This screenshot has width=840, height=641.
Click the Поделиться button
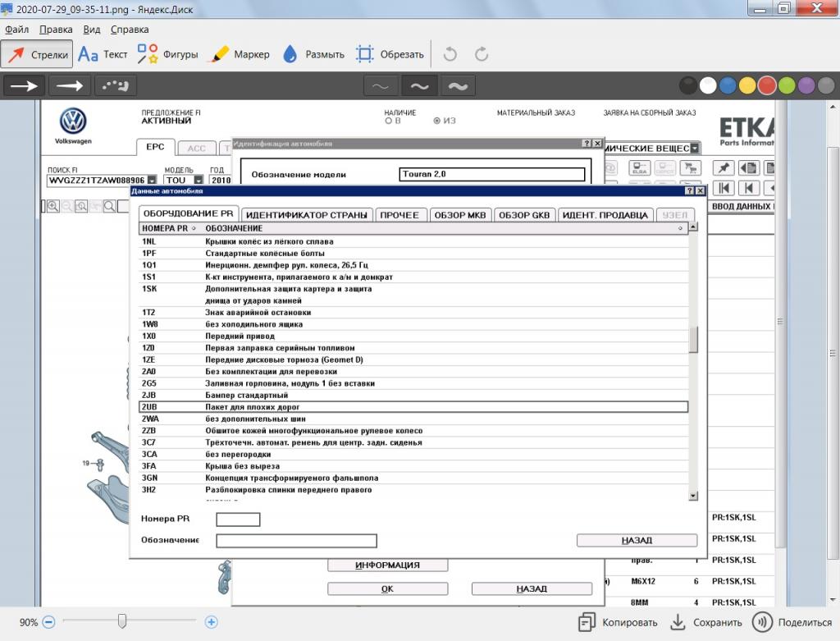(792, 622)
